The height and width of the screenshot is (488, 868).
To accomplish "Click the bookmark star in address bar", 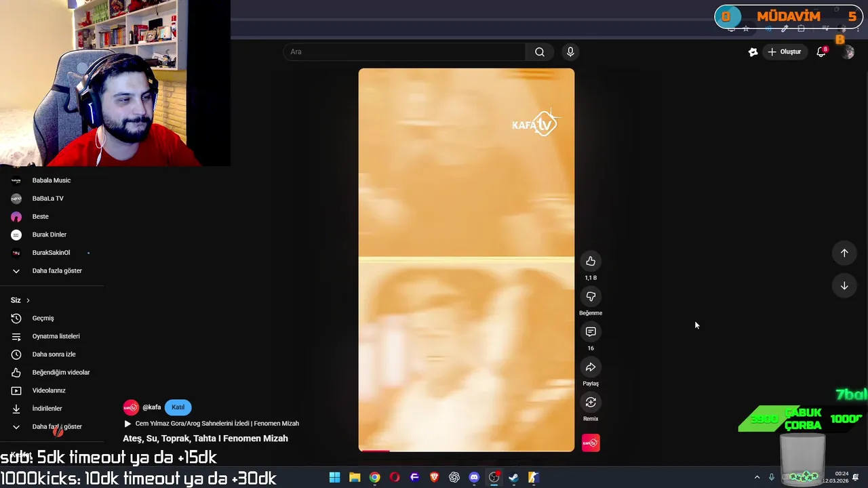I will click(746, 28).
